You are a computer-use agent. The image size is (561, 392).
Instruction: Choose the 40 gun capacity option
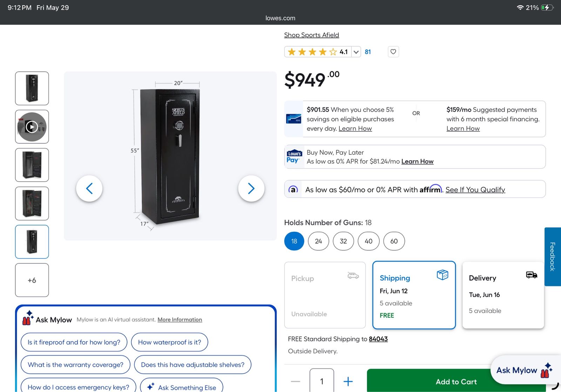(369, 241)
